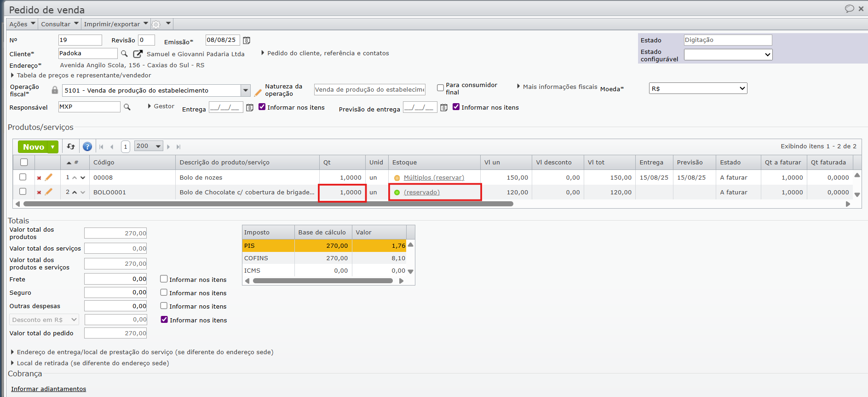Sort the grid by Vl tot column
The image size is (868, 397).
[x=596, y=163]
